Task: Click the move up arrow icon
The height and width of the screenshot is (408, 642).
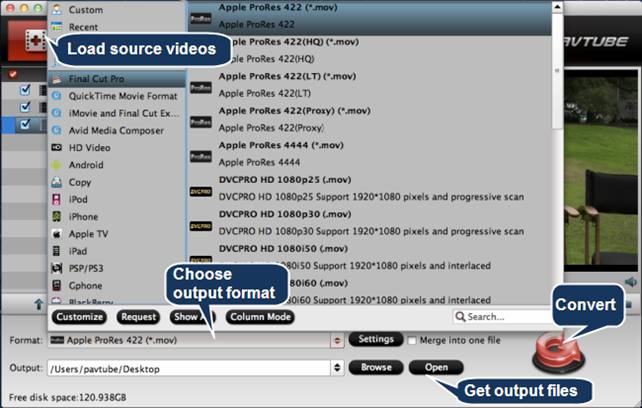Action: pos(39,304)
